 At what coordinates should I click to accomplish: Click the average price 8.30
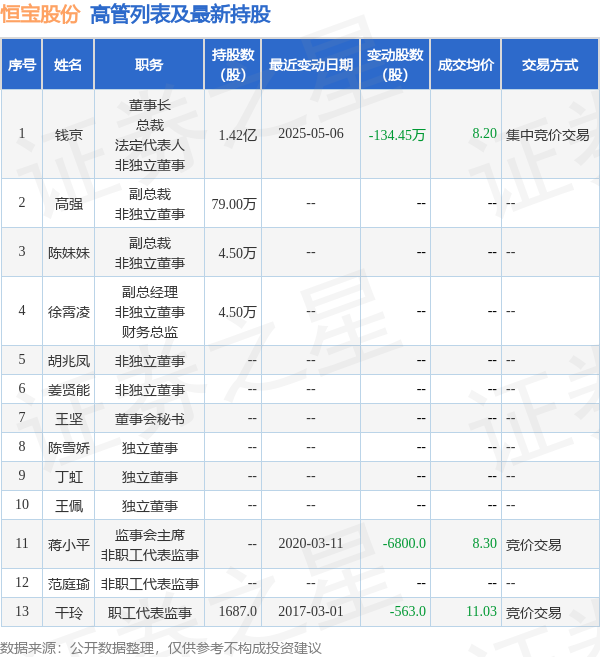(484, 543)
